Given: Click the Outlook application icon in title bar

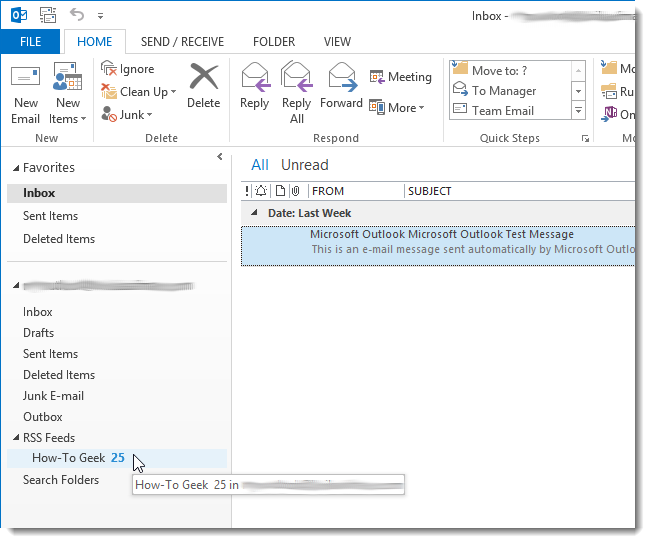Looking at the screenshot, I should [19, 15].
